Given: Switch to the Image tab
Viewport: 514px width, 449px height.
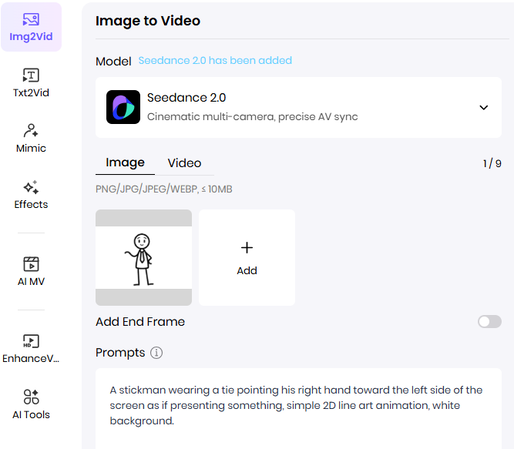Looking at the screenshot, I should point(125,163).
